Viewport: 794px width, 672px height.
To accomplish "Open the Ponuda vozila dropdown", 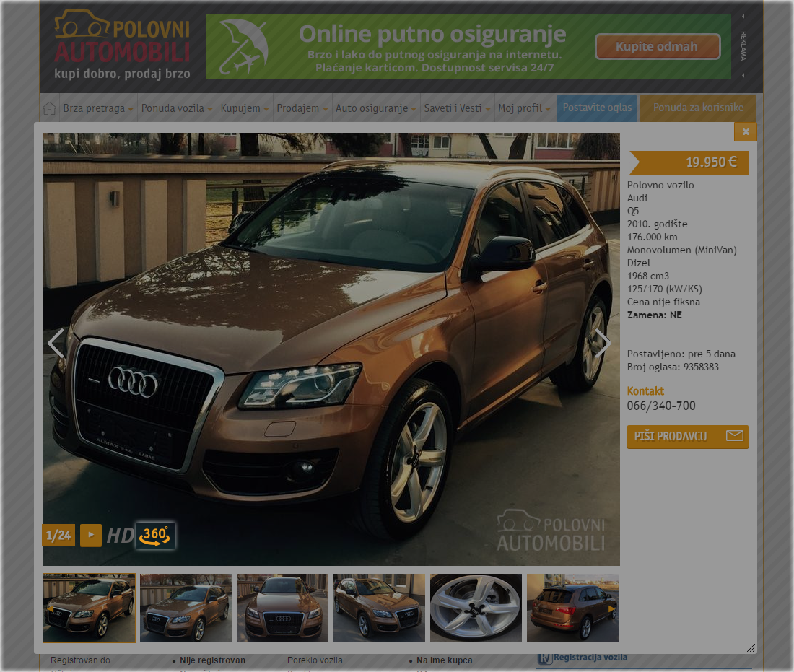I will click(177, 108).
